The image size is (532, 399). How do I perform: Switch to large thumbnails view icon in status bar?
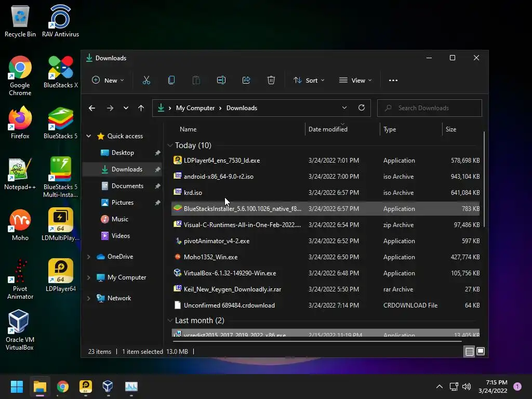tap(481, 352)
